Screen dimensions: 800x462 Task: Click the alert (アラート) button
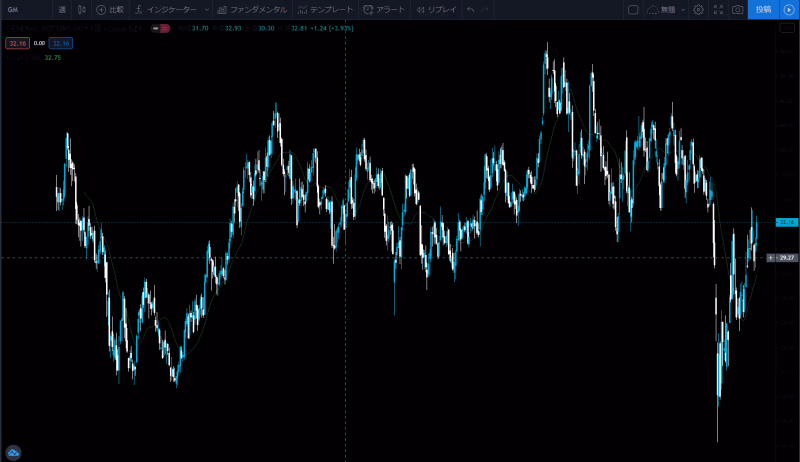[x=384, y=9]
